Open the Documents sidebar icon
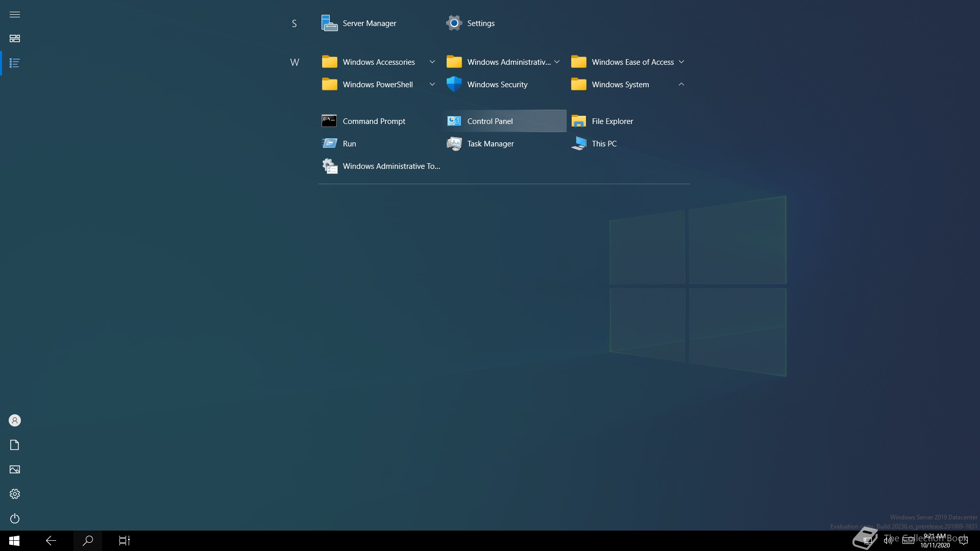 [x=15, y=445]
